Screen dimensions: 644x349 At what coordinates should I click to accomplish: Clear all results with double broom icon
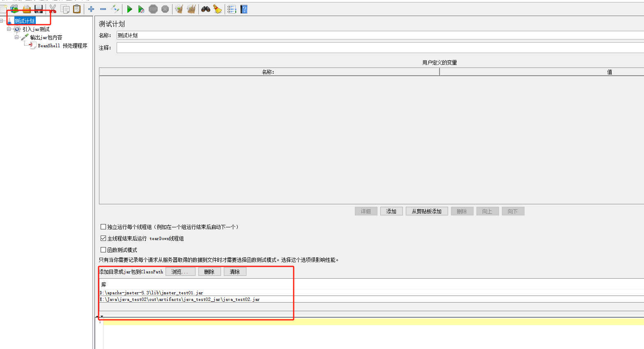191,9
